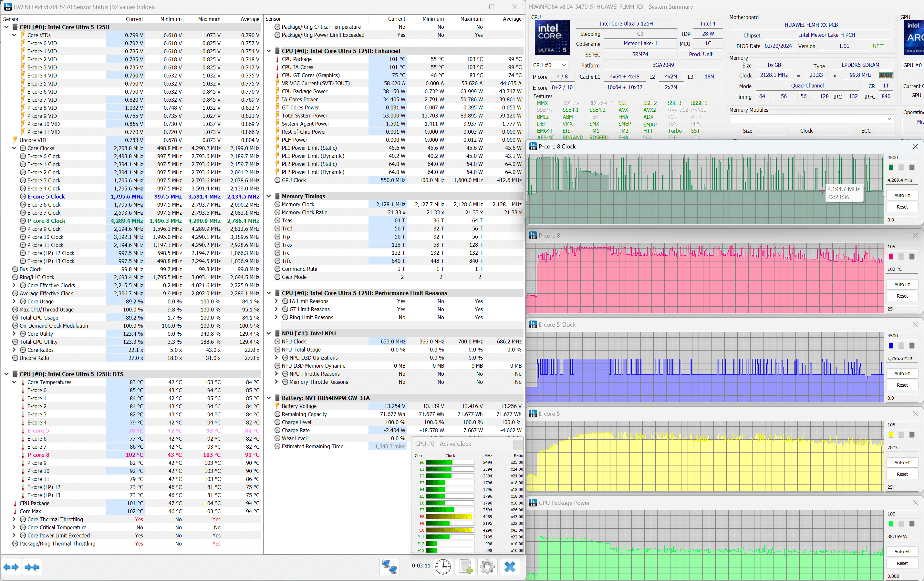Expand the Core Ratios group

click(14, 350)
